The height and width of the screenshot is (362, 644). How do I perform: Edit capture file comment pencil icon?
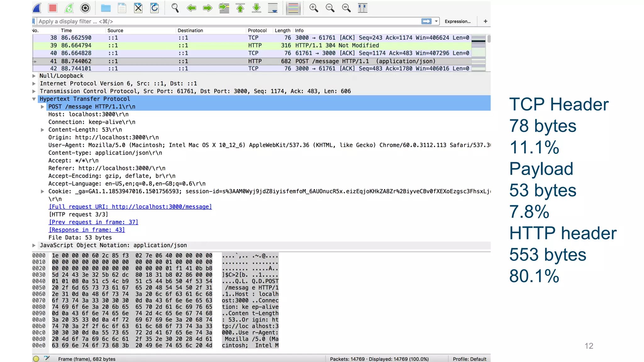[47, 359]
